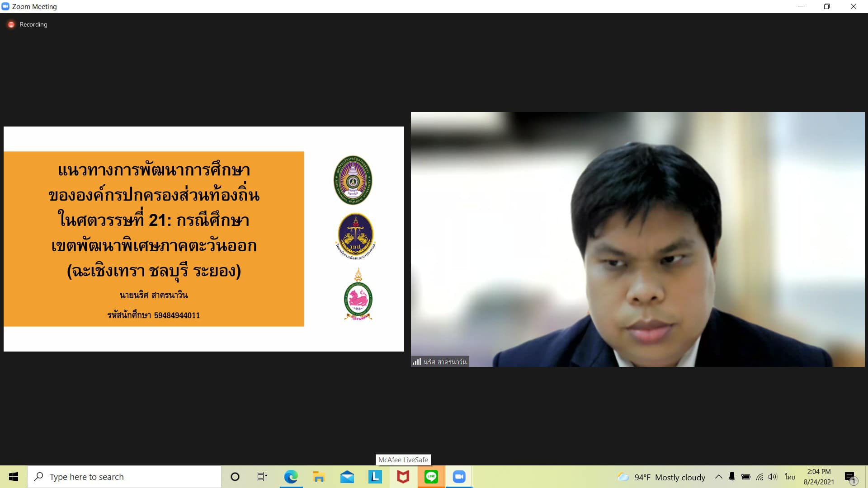The image size is (868, 488).
Task: Open the Windows Start menu
Action: tap(14, 477)
